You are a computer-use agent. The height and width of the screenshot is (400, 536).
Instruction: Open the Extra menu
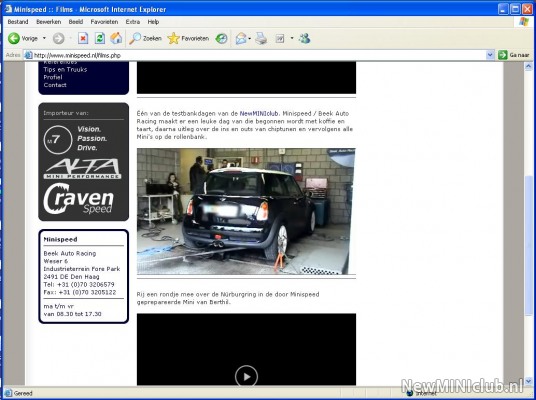tap(133, 22)
